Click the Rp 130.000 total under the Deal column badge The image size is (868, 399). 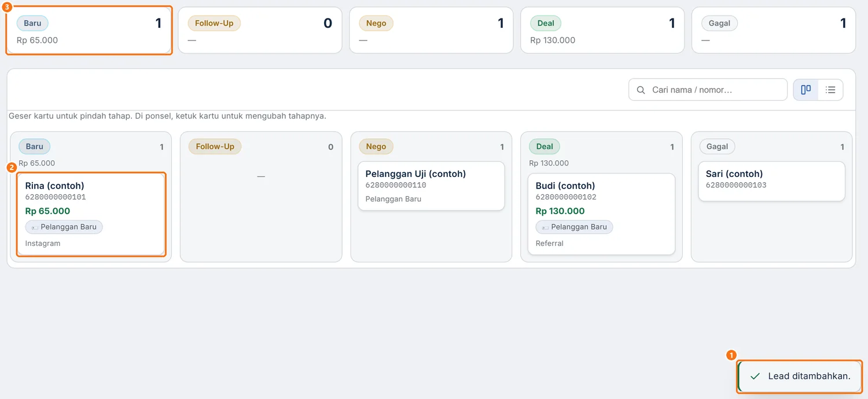point(549,163)
